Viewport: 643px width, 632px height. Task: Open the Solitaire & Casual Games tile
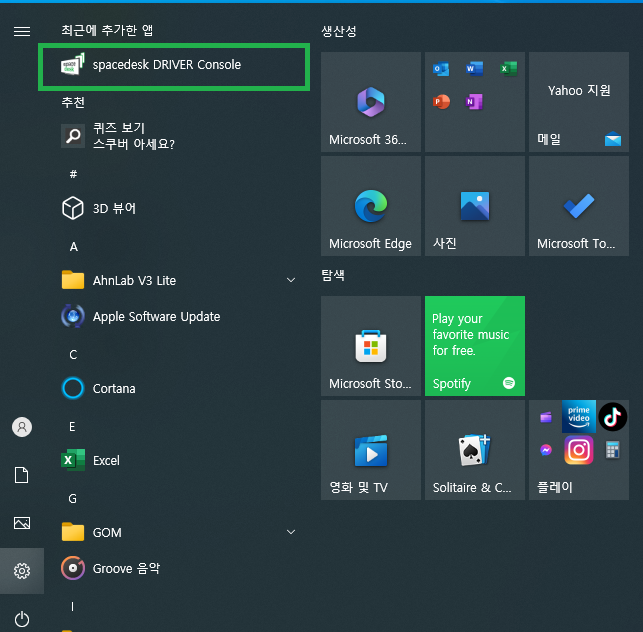[x=475, y=450]
